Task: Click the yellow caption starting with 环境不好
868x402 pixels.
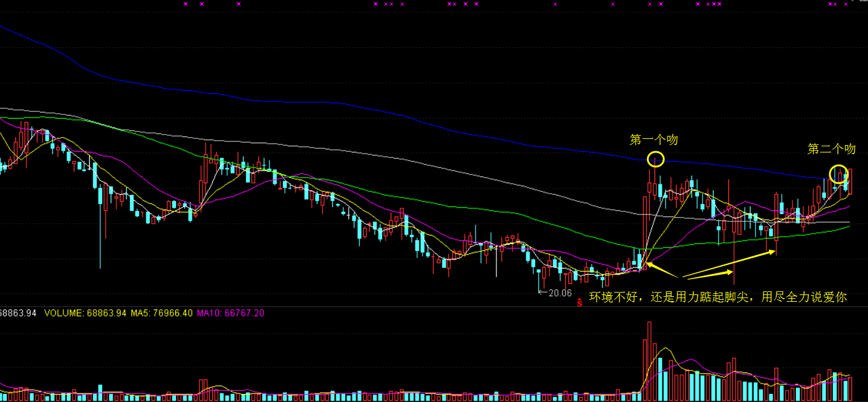Action: tap(718, 298)
